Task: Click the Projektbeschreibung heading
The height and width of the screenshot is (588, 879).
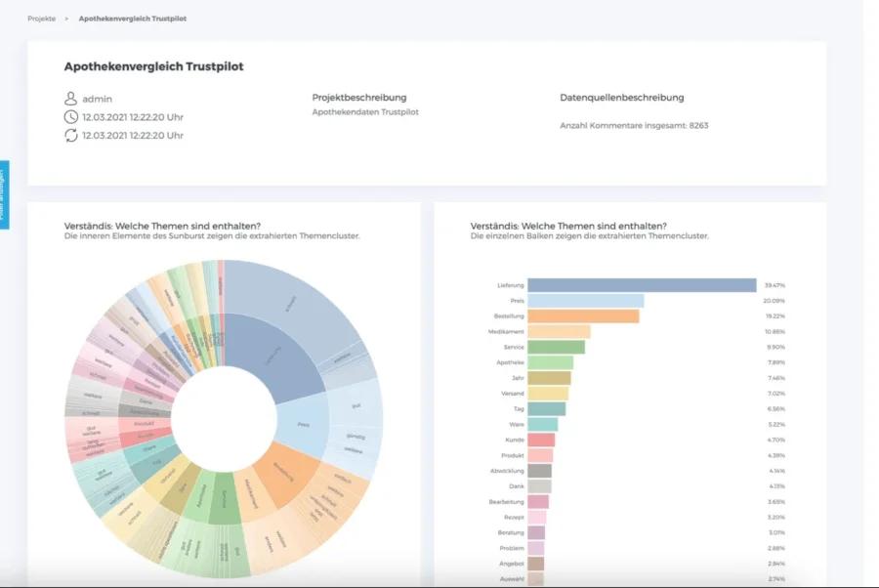Action: tap(359, 98)
